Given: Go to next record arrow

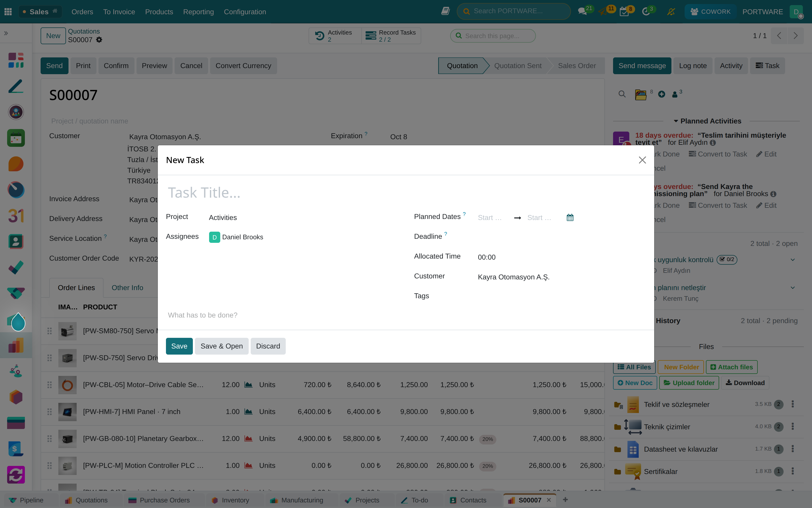Looking at the screenshot, I should 796,36.
